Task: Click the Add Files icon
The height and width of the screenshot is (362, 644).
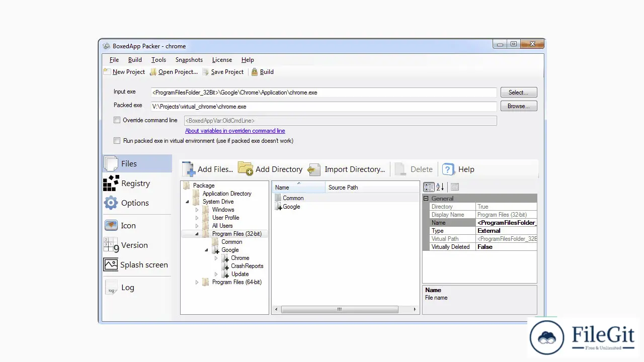Action: pyautogui.click(x=188, y=169)
